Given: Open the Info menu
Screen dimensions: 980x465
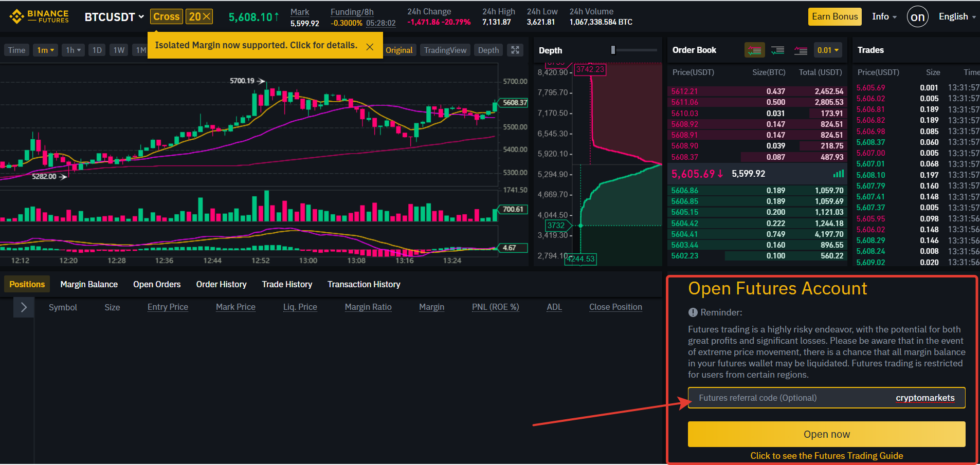Looking at the screenshot, I should tap(884, 16).
